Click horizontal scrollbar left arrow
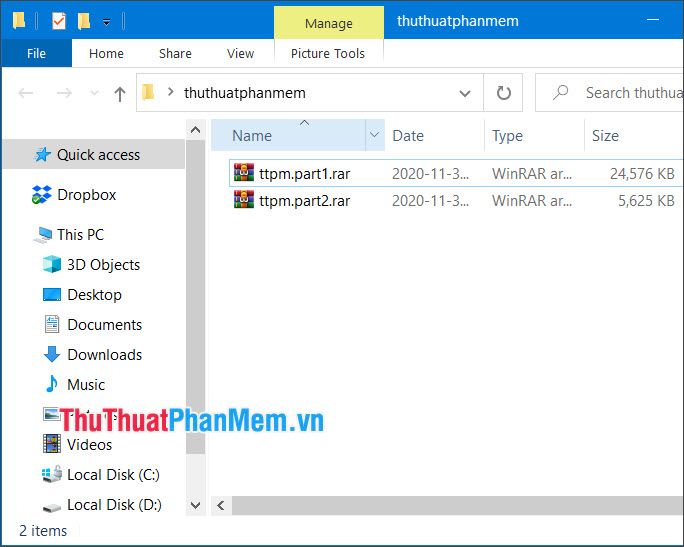This screenshot has height=547, width=684. [x=221, y=506]
